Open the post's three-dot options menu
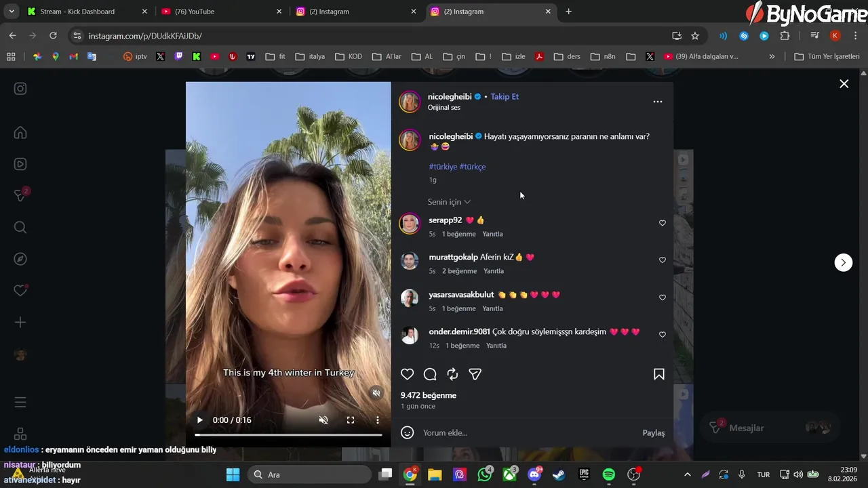 click(657, 102)
